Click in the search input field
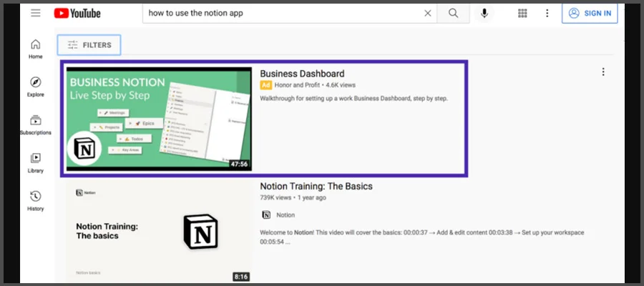Screen dimensions: 644x286 279,13
